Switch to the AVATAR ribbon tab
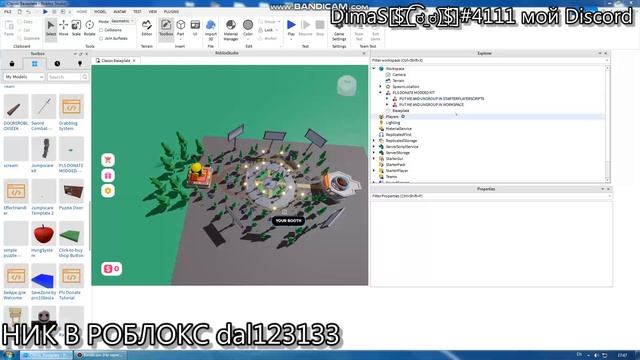Viewport: 640px width, 360px height. coord(120,12)
